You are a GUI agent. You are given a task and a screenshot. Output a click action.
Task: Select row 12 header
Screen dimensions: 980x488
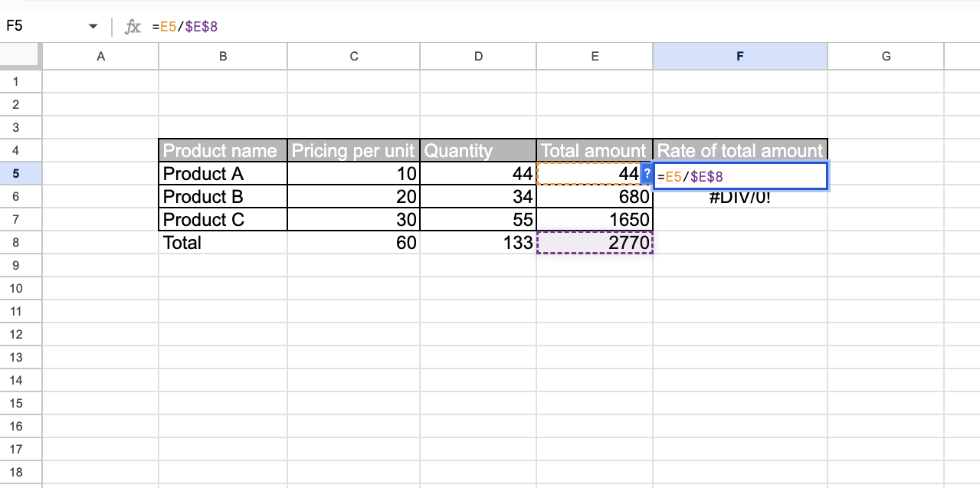pos(21,334)
